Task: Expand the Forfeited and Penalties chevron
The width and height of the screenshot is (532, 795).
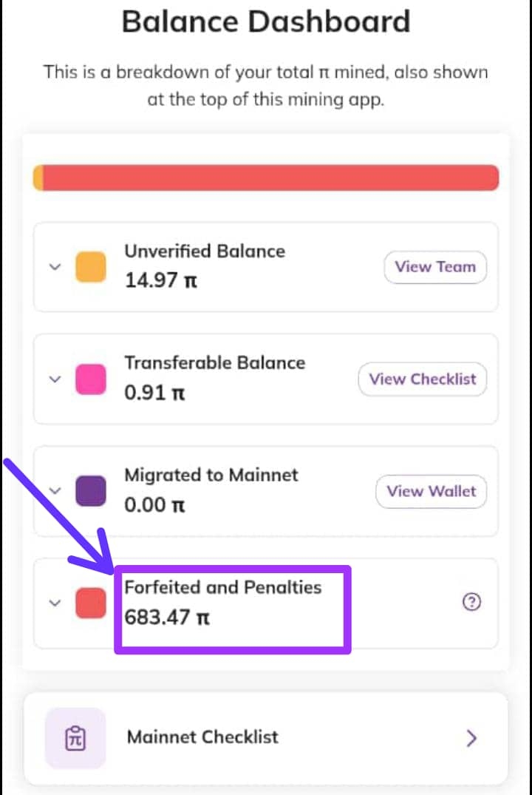Action: pyautogui.click(x=54, y=603)
